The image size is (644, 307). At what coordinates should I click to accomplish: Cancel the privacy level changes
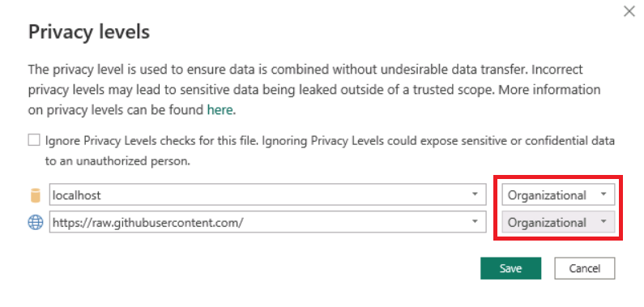(584, 268)
